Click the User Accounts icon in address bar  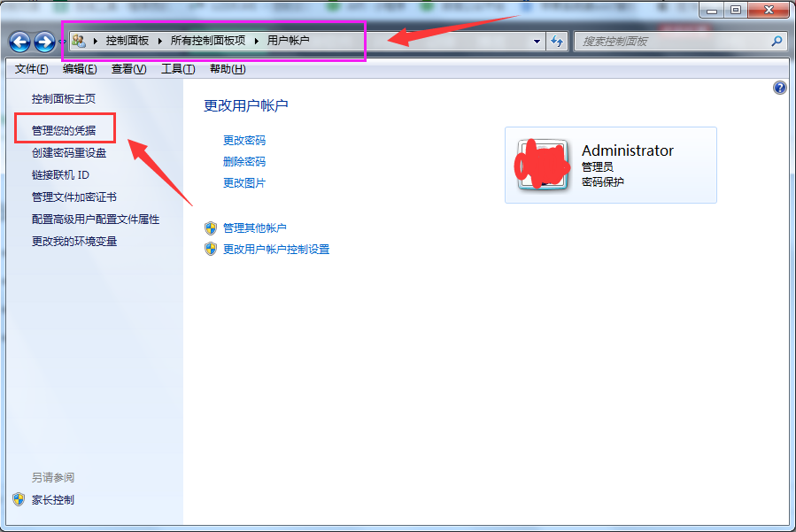coord(79,41)
